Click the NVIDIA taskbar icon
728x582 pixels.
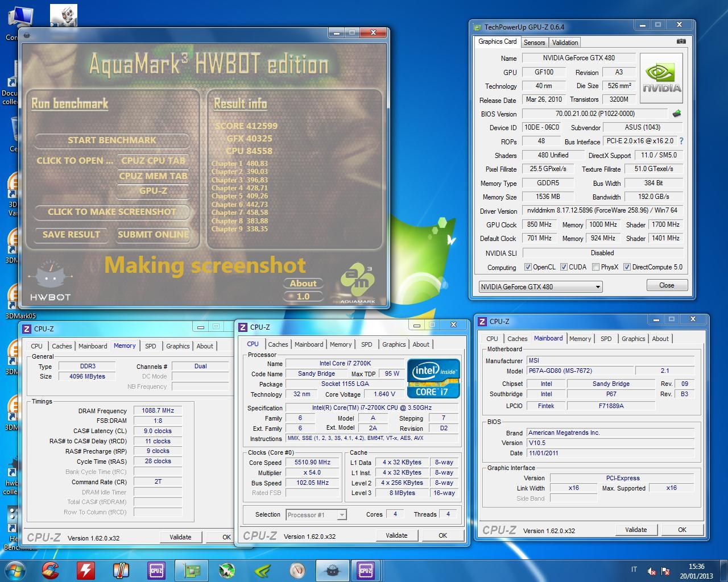click(262, 569)
